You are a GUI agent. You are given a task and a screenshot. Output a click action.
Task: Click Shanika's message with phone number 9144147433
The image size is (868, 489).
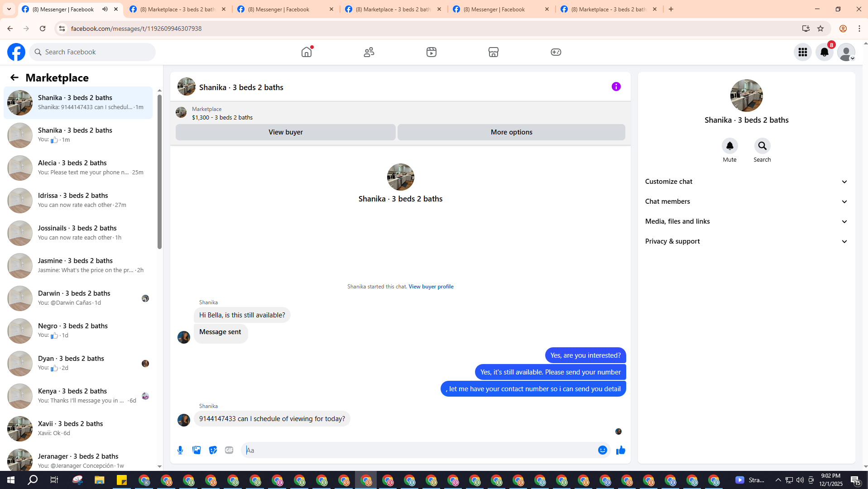coord(272,419)
